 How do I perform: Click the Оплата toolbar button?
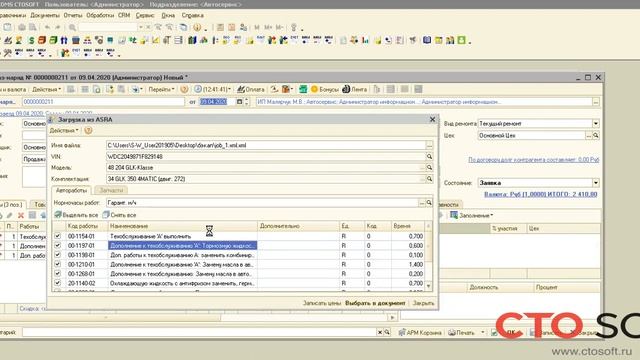coord(251,89)
